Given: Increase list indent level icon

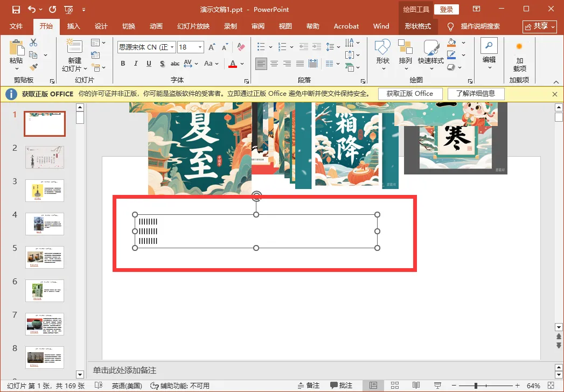Looking at the screenshot, I should tap(317, 47).
